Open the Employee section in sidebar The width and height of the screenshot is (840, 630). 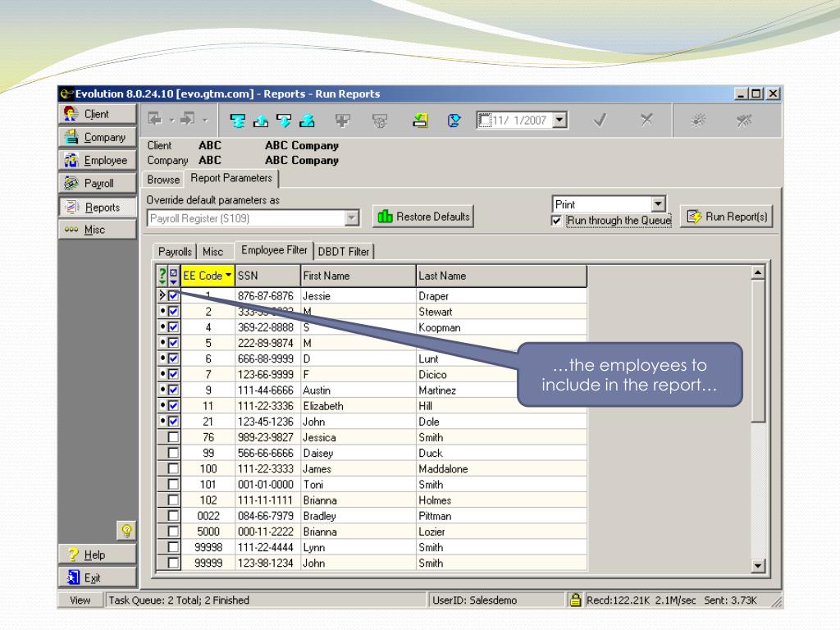coord(98,160)
